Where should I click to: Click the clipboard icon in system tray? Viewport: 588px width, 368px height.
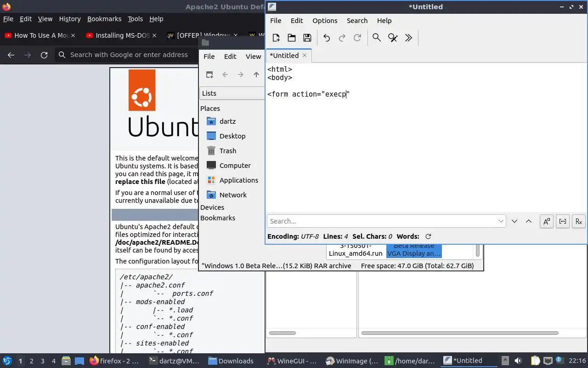[535, 361]
